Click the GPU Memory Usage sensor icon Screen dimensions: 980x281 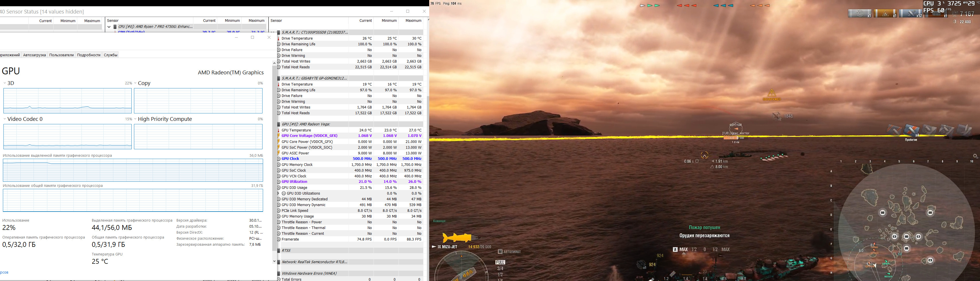click(279, 216)
